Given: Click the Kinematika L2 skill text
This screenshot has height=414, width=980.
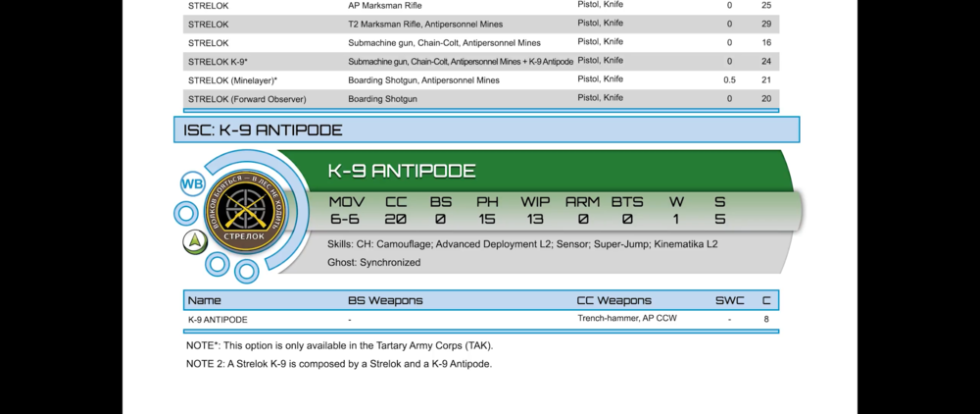Looking at the screenshot, I should (686, 244).
